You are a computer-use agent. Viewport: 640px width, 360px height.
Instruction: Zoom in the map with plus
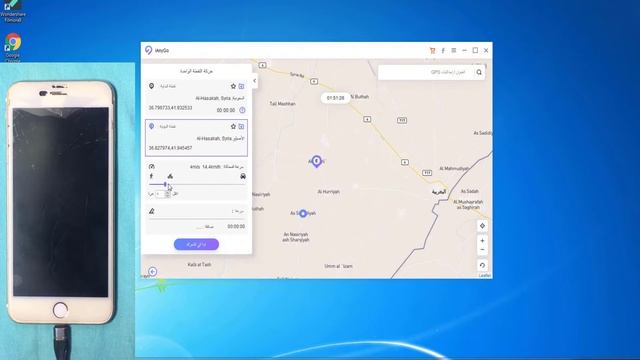(482, 241)
